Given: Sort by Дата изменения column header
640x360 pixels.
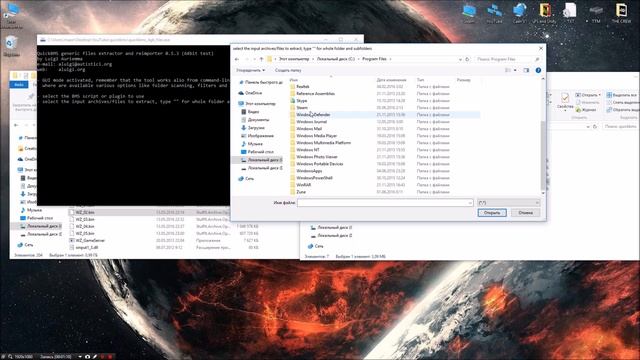Looking at the screenshot, I should tap(391, 80).
